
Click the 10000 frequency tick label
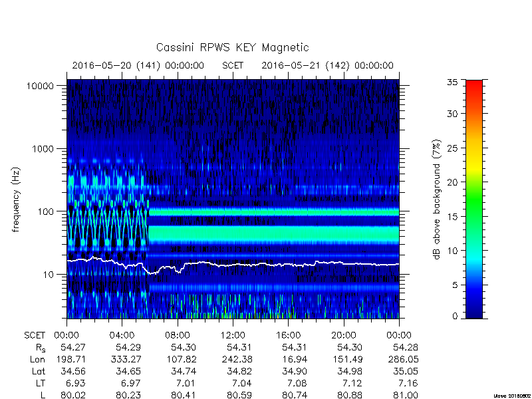pos(40,86)
